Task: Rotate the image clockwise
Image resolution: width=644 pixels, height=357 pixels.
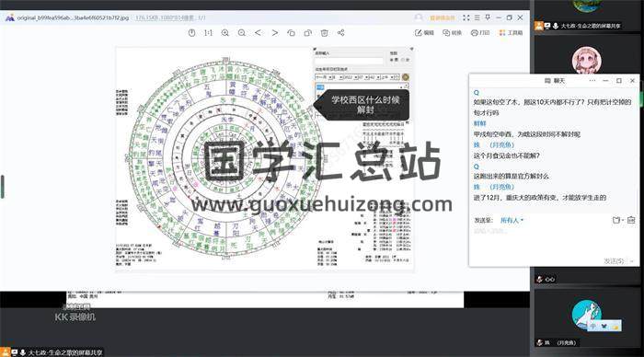Action: click(307, 33)
